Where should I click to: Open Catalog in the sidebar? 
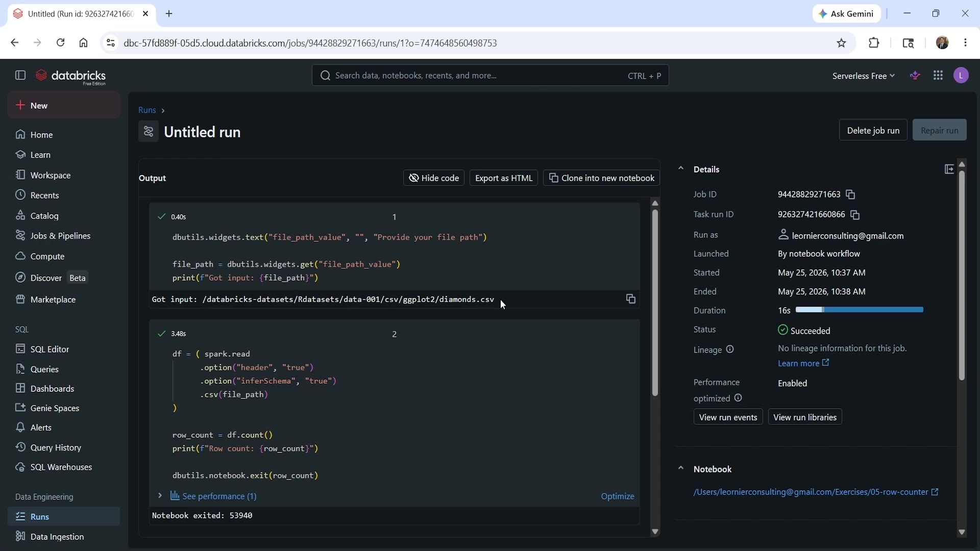click(64, 216)
